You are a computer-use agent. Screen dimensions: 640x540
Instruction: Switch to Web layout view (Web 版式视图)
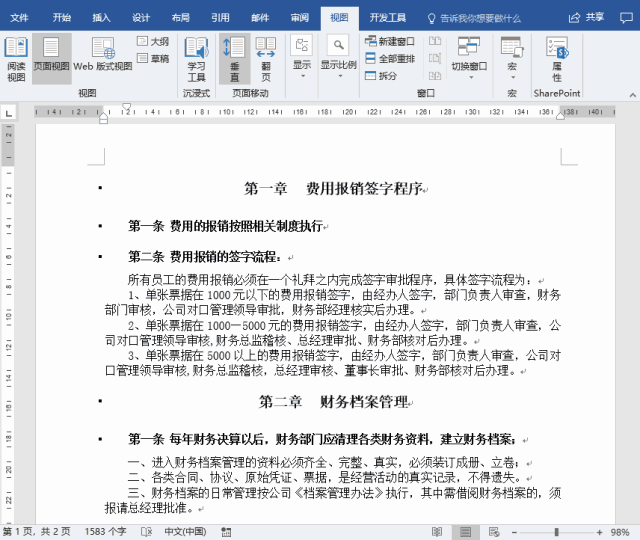click(103, 55)
